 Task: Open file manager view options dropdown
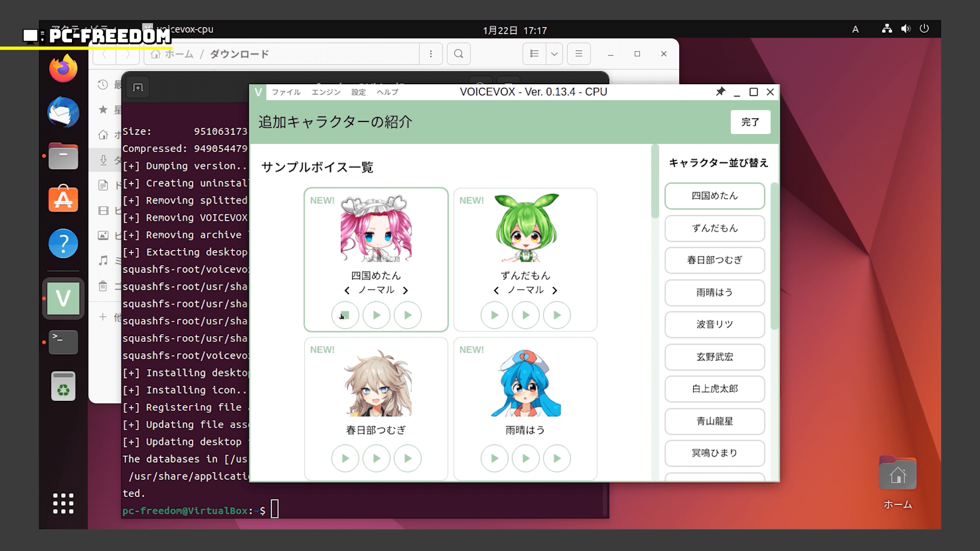pos(554,54)
